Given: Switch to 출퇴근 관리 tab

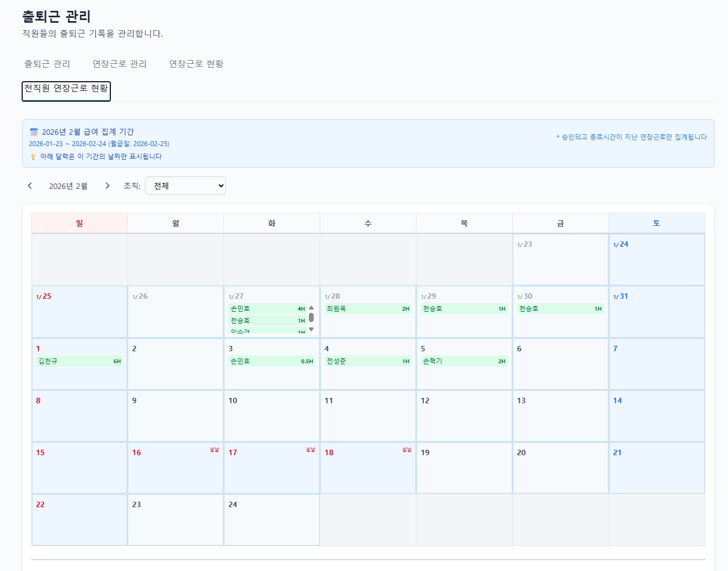Looking at the screenshot, I should (47, 64).
